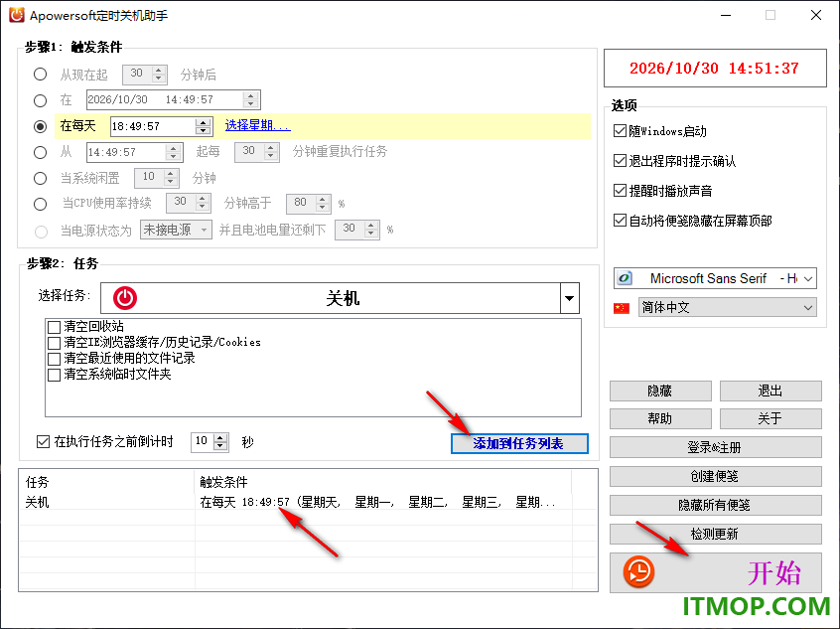Click the China flag icon beside language
The height and width of the screenshot is (629, 840).
pos(622,308)
